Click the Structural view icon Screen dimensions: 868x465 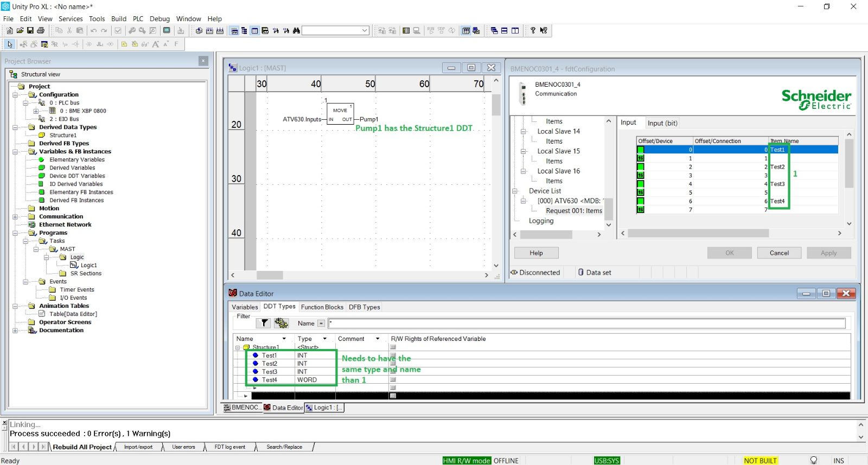click(14, 74)
